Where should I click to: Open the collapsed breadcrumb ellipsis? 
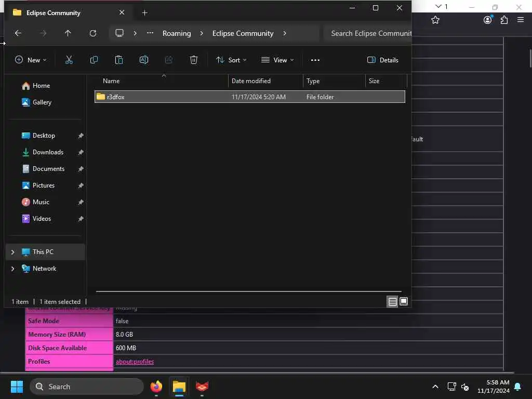coord(150,33)
